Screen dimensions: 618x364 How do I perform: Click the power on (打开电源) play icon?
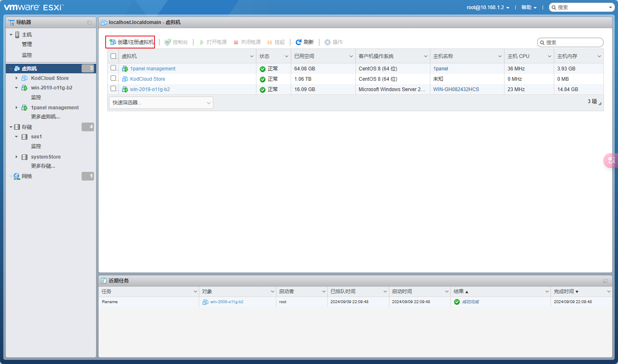tap(202, 42)
